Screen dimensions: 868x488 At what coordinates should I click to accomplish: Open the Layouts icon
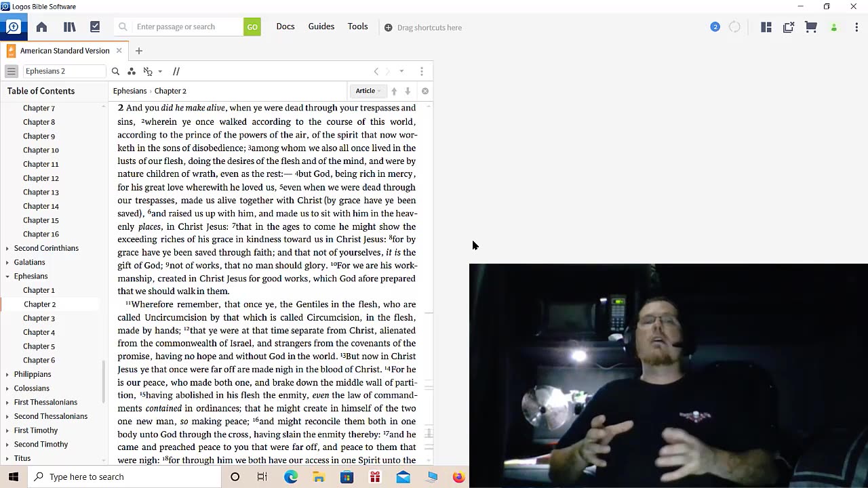[766, 27]
